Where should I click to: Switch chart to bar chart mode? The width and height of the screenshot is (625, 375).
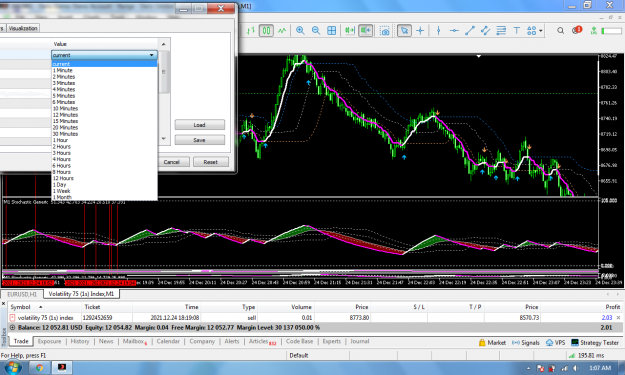click(x=251, y=31)
